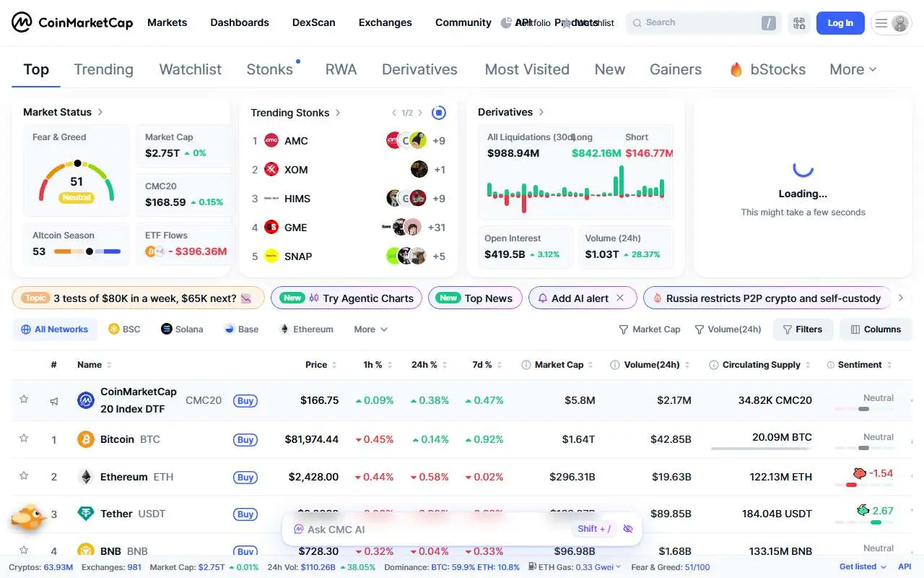This screenshot has width=924, height=578.
Task: Star Ethereum to add to watchlist
Action: coord(24,475)
